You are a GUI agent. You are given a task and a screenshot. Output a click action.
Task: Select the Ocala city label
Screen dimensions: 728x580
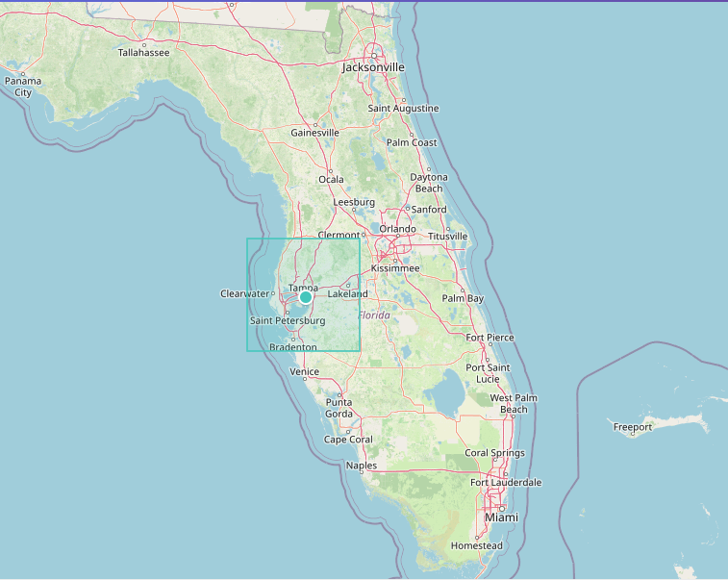click(x=331, y=180)
